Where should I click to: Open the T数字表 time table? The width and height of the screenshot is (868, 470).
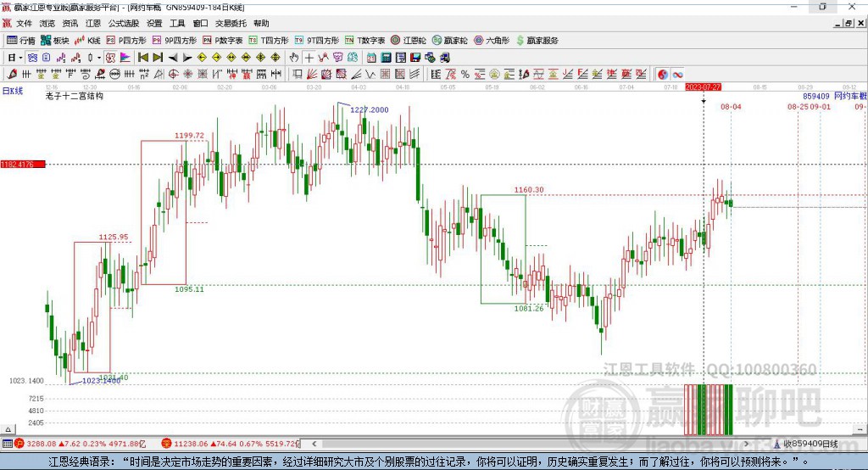364,41
